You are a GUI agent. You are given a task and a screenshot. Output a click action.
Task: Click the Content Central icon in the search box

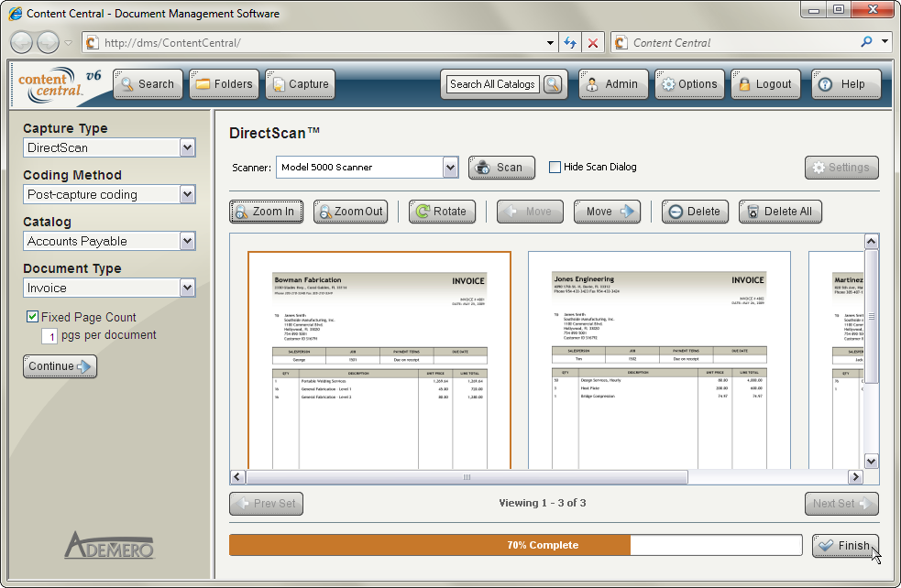(x=621, y=42)
